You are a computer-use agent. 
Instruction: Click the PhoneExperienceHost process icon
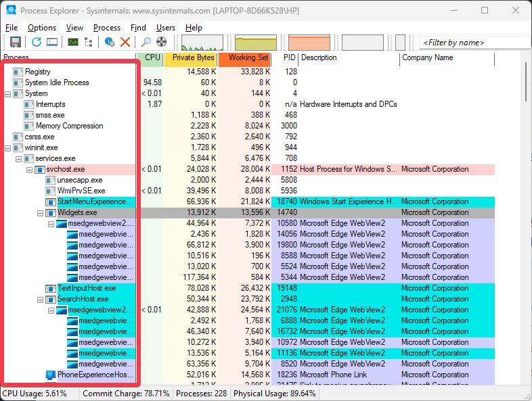click(x=51, y=375)
